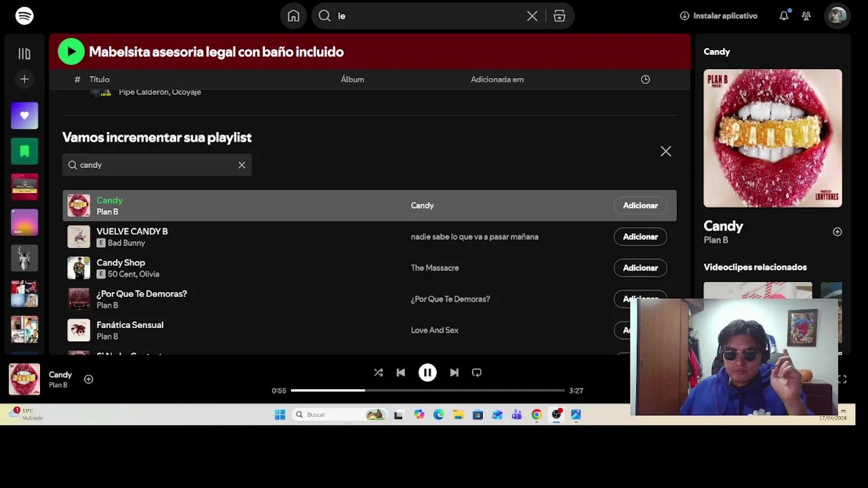Sort by duration clock icon

[x=646, y=79]
